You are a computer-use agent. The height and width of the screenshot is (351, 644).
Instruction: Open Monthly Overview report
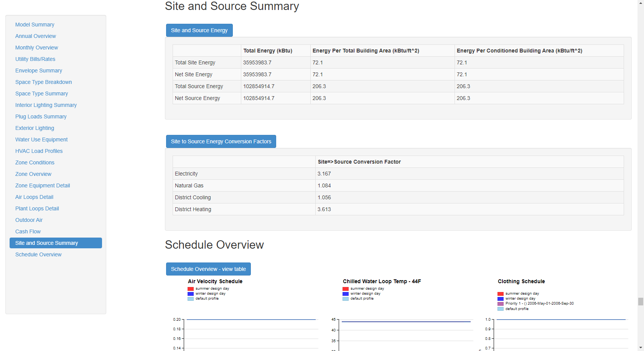tap(36, 47)
